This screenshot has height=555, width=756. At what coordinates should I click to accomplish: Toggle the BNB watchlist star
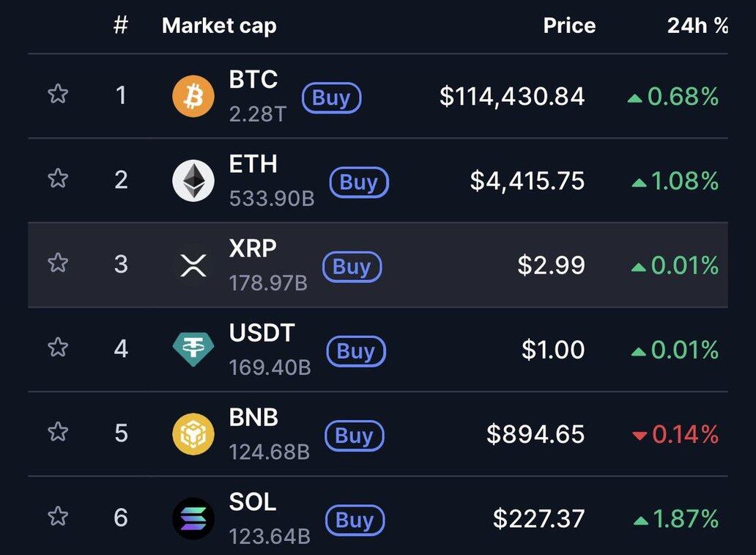[x=58, y=431]
